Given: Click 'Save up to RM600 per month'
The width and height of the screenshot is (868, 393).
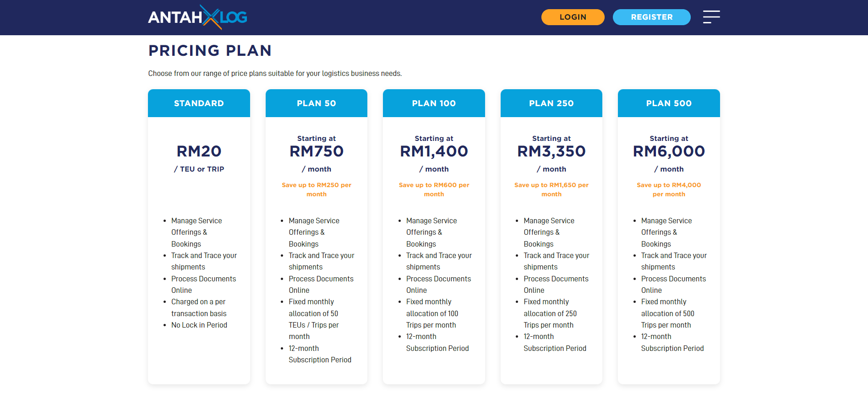Looking at the screenshot, I should pyautogui.click(x=434, y=189).
